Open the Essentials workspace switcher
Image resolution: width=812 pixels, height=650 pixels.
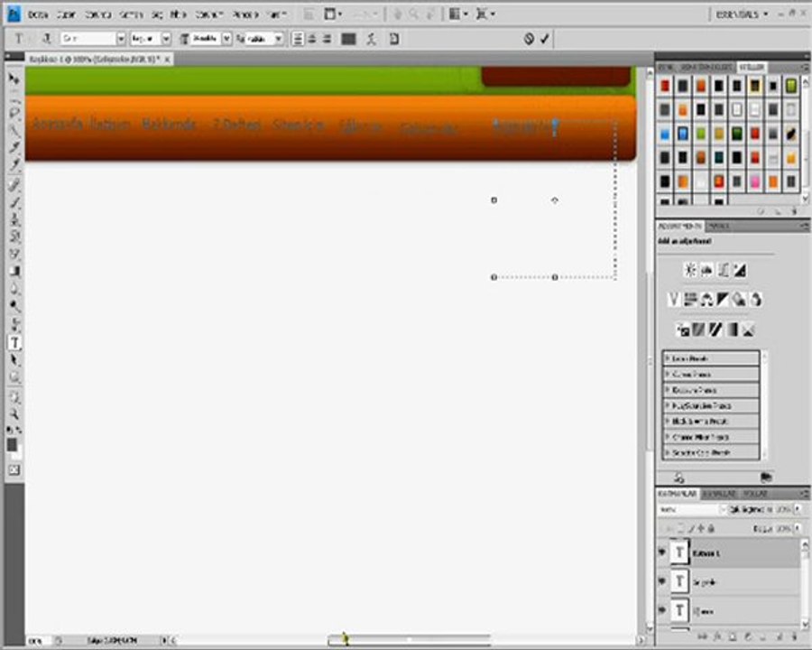pos(743,14)
